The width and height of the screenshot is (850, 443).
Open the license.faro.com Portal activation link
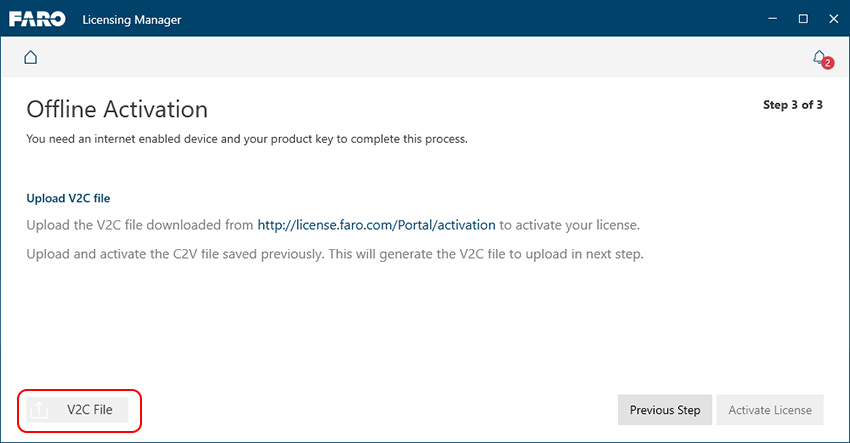pyautogui.click(x=376, y=225)
